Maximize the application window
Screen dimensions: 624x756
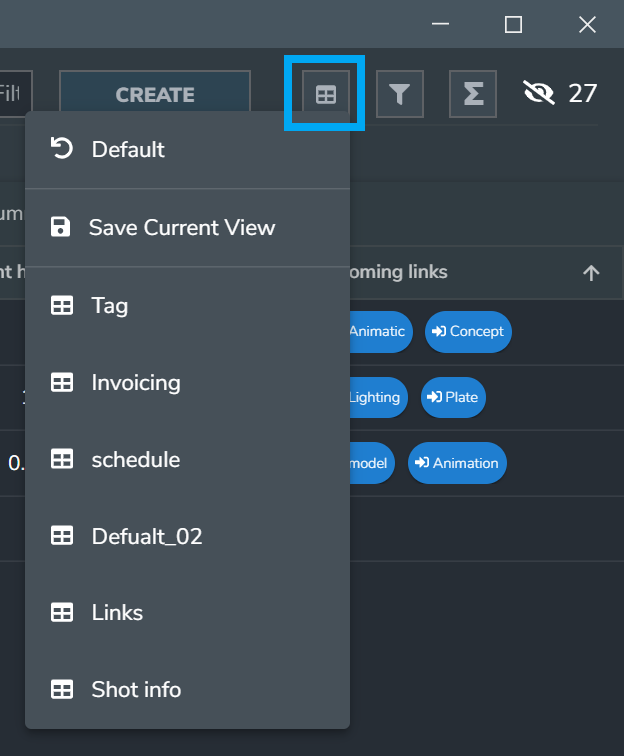coord(513,25)
